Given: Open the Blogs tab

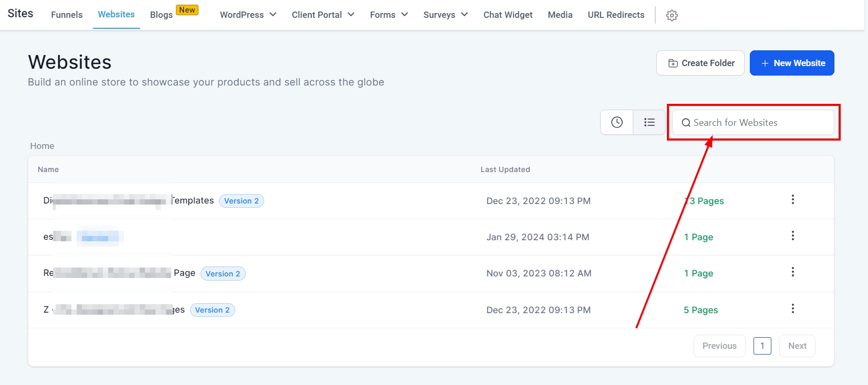Looking at the screenshot, I should (161, 15).
